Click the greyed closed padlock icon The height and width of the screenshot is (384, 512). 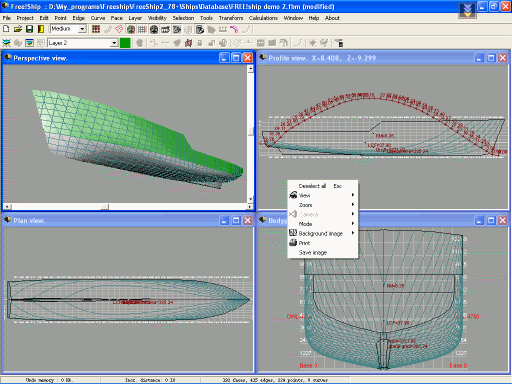(200, 43)
